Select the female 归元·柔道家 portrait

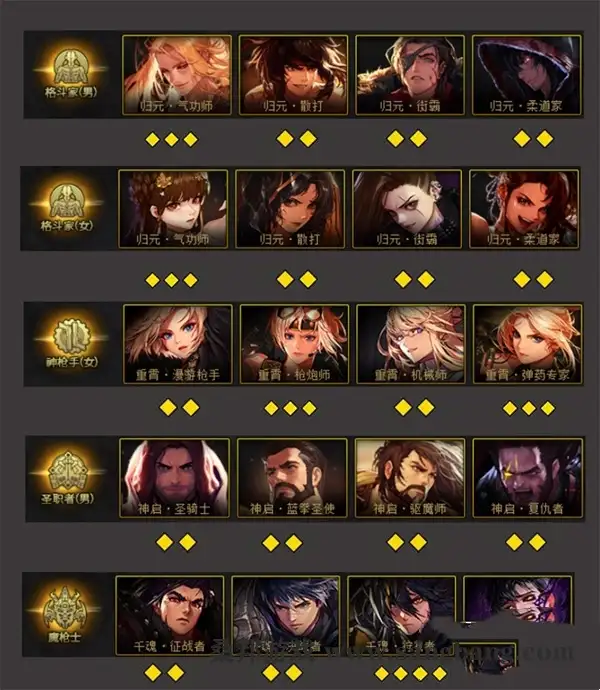coord(524,209)
